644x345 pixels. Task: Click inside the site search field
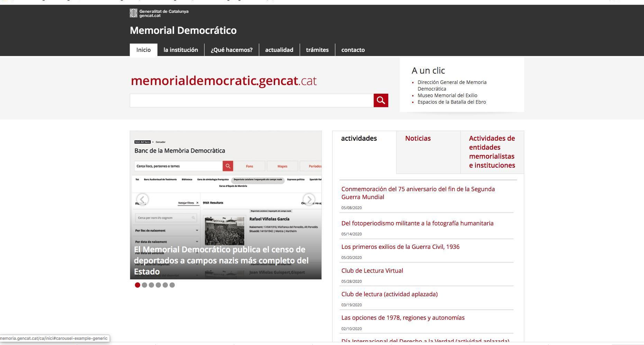click(252, 101)
